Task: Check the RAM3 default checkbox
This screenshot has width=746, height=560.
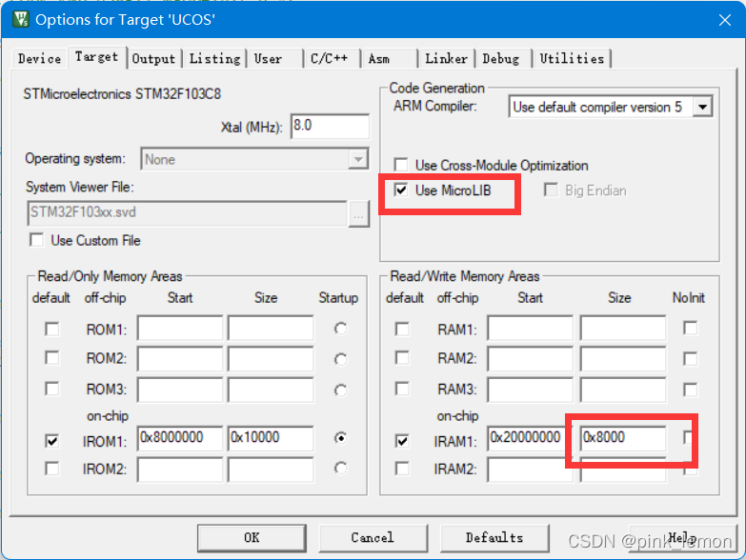Action: click(402, 389)
